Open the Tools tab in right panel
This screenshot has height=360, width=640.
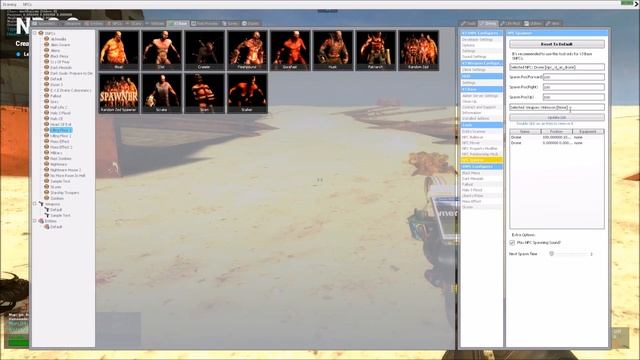coord(469,24)
